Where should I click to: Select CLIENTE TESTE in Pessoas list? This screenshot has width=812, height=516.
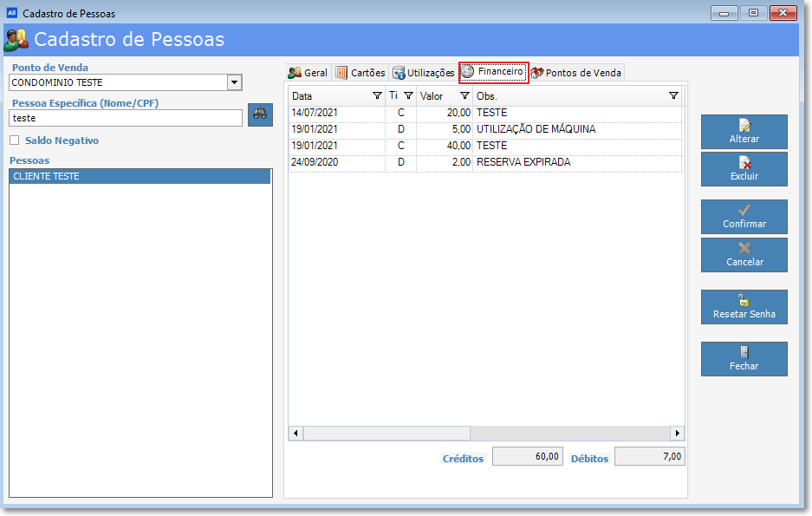point(139,176)
